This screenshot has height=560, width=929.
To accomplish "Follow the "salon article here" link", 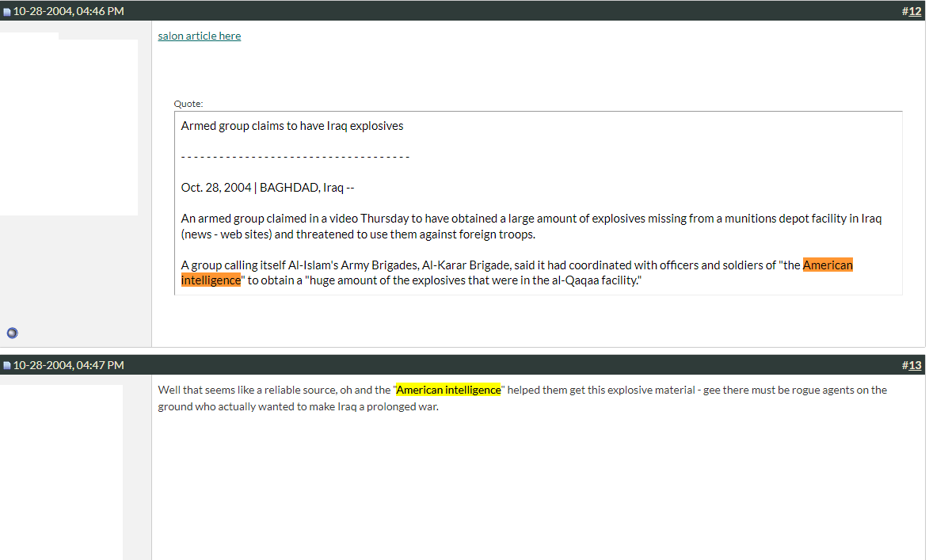I will tap(200, 36).
